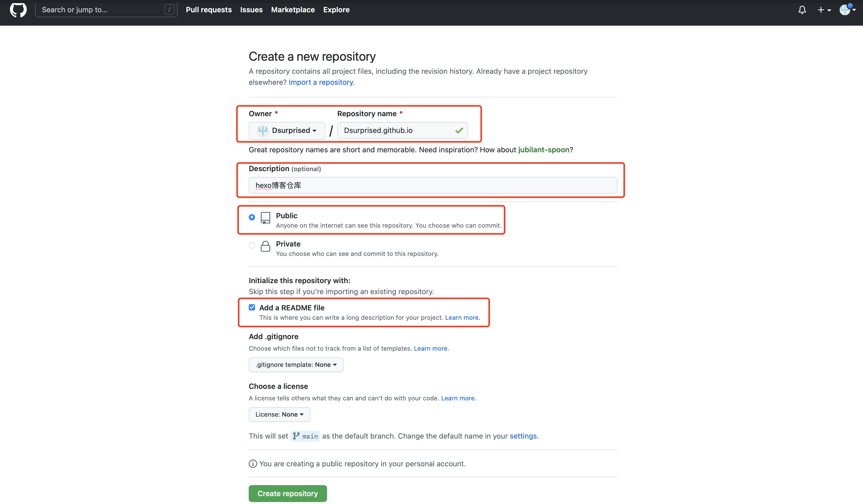
Task: Click the public repository book icon
Action: 265,218
